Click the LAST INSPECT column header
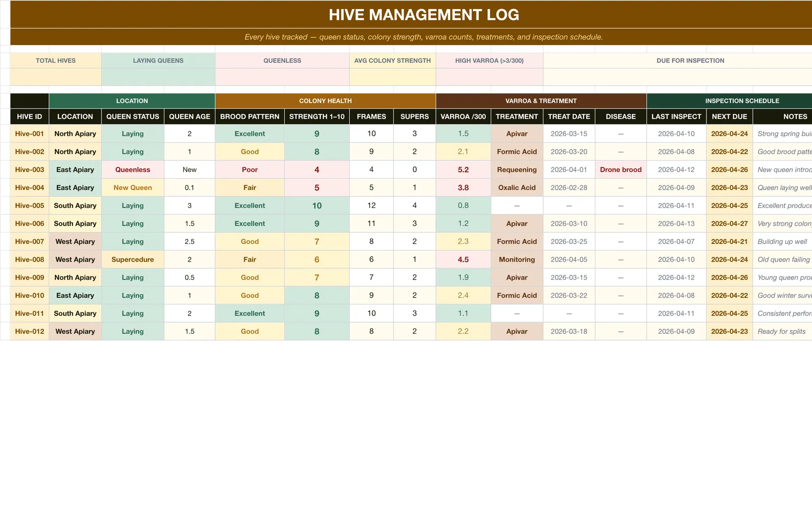 (x=676, y=117)
